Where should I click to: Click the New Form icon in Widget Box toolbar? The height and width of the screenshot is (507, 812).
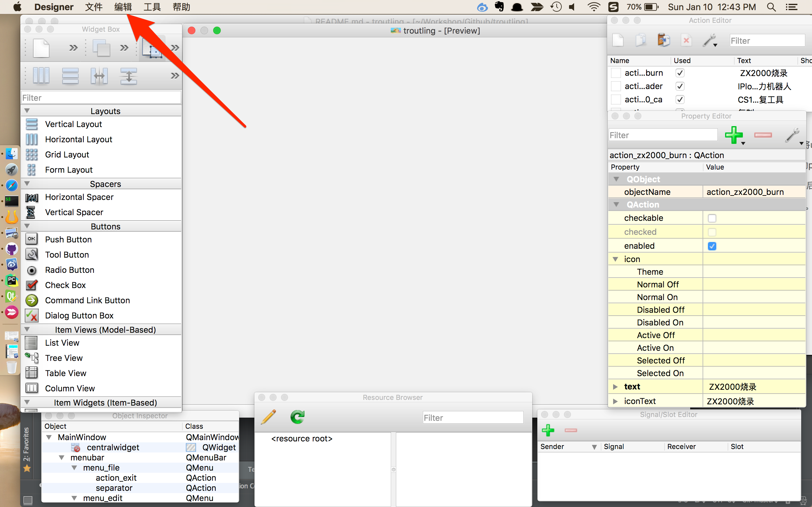coord(41,48)
